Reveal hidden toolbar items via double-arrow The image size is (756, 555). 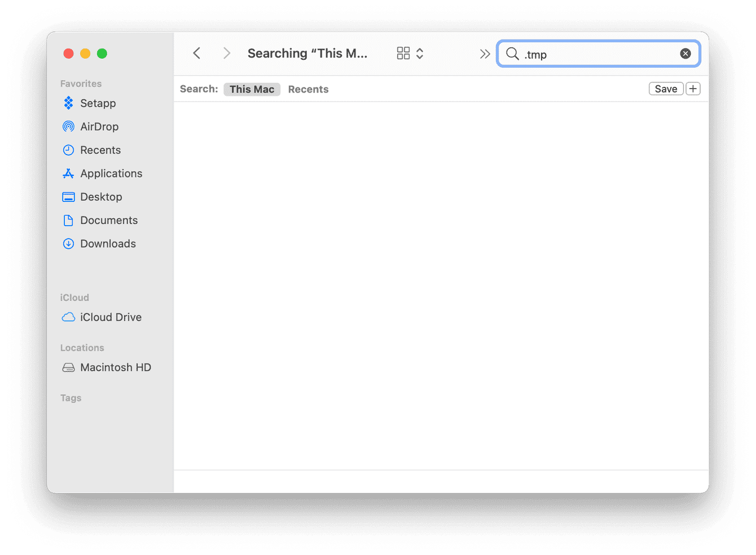[485, 53]
